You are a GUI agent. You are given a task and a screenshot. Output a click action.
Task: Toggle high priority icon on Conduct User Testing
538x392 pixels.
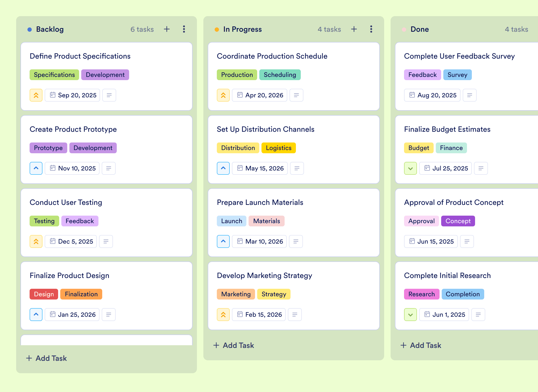(36, 241)
